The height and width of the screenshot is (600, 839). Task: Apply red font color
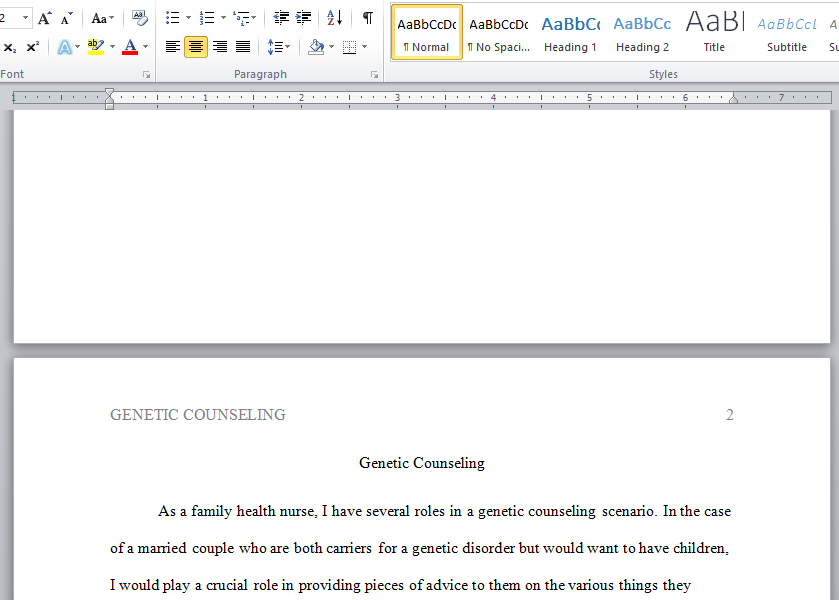(x=130, y=47)
